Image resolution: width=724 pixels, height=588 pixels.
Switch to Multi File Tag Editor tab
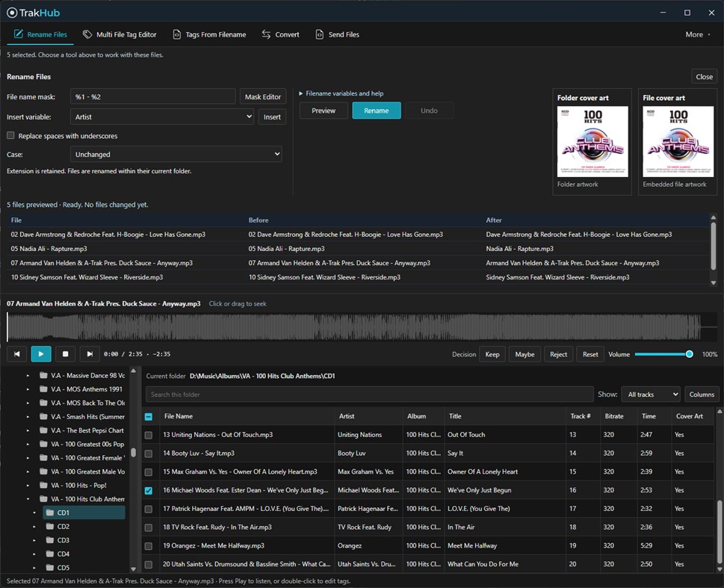tap(120, 34)
